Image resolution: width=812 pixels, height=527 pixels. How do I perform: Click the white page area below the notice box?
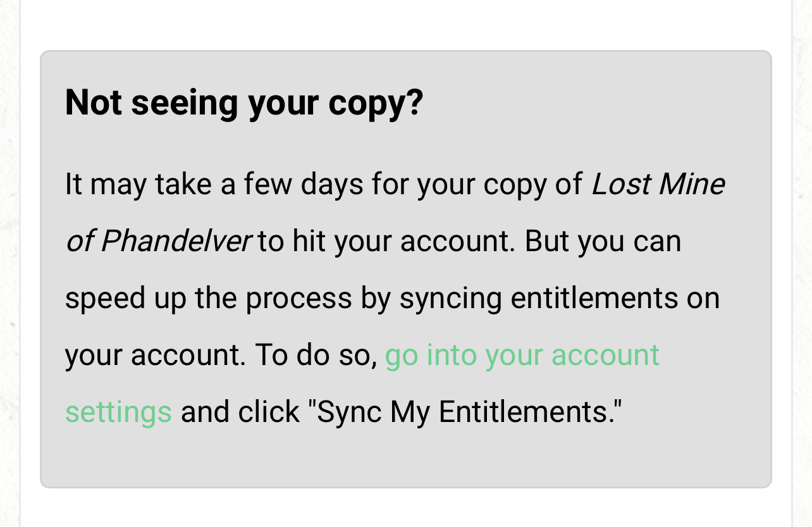405,509
